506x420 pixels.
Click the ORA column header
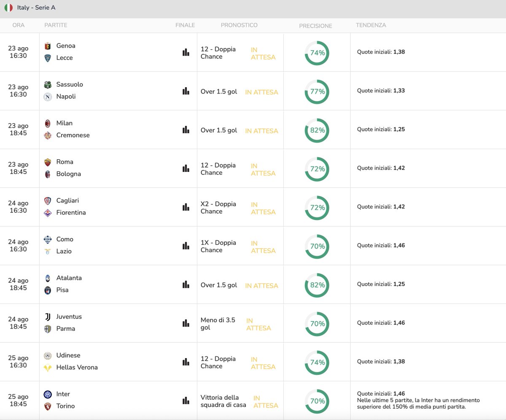coord(19,25)
